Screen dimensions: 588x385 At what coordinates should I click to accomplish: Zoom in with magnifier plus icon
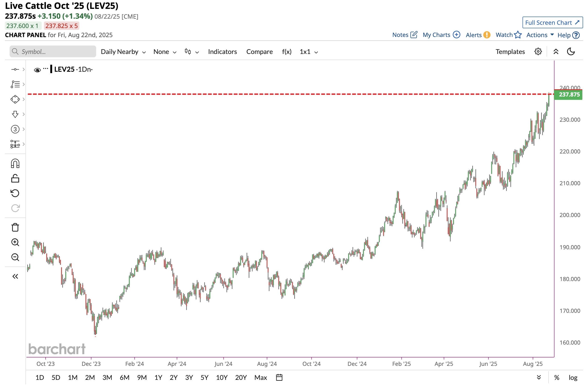(15, 242)
